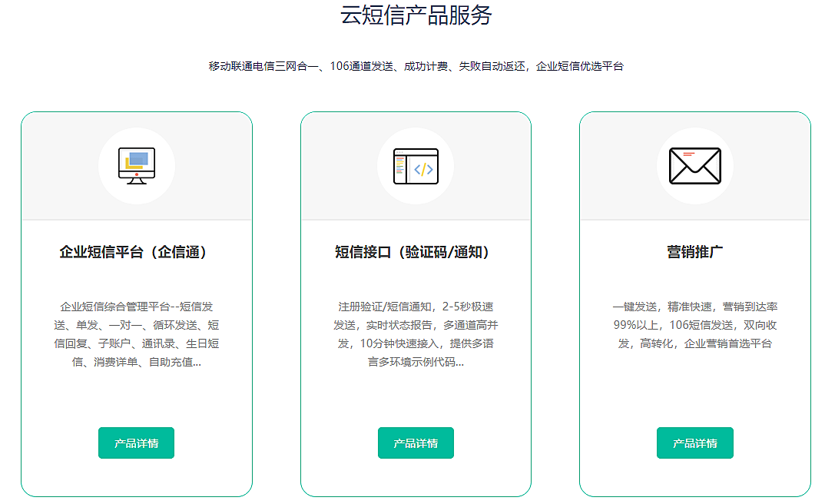Open 产品详情 for 营销推广 card
This screenshot has width=825, height=504.
(694, 443)
